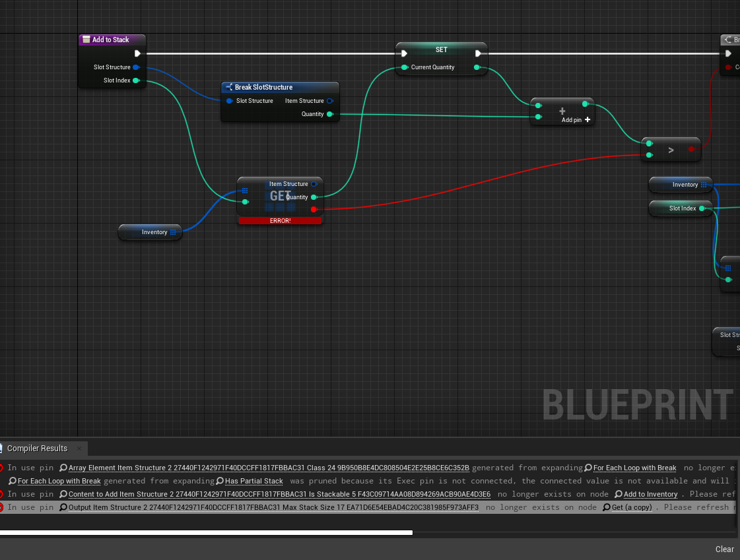The width and height of the screenshot is (740, 560).
Task: Switch to the Compiler Results tab
Action: 37,449
